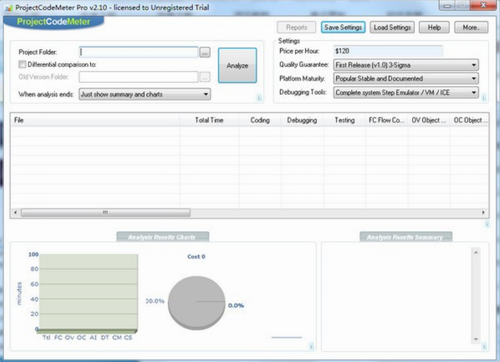Browse for Project Folder with ellipsis button
500x362 pixels.
click(x=205, y=52)
